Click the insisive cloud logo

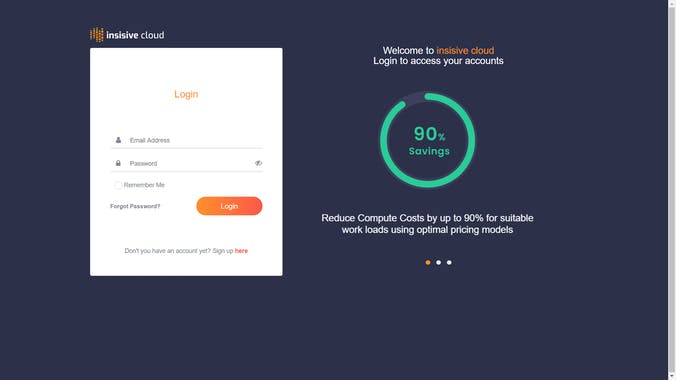pos(127,35)
